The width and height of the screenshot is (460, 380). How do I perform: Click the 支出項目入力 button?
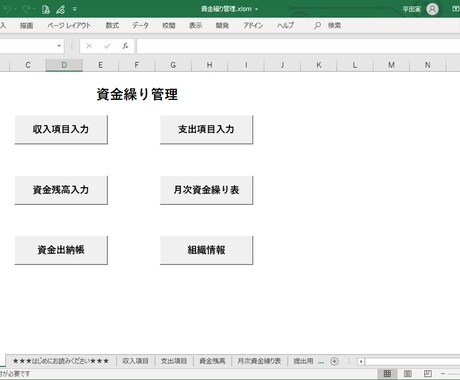pyautogui.click(x=206, y=130)
